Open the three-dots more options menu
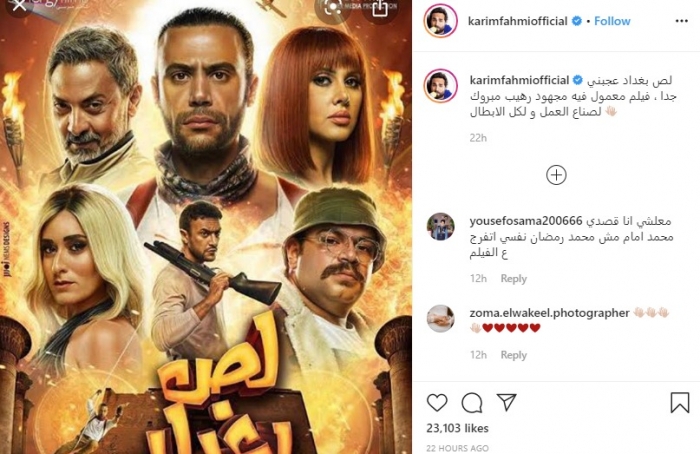 pos(681,21)
